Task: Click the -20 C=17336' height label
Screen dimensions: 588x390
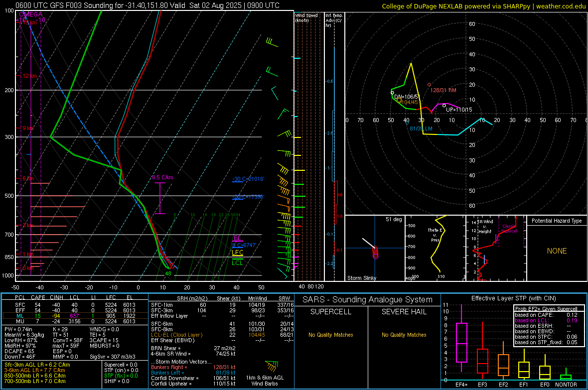Action: click(248, 197)
